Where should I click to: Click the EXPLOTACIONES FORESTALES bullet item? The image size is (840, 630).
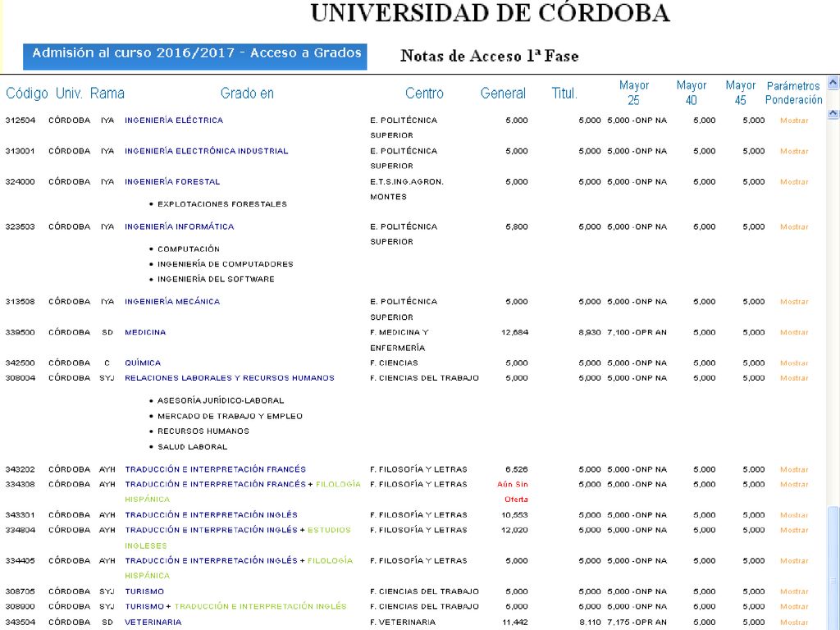(x=222, y=204)
